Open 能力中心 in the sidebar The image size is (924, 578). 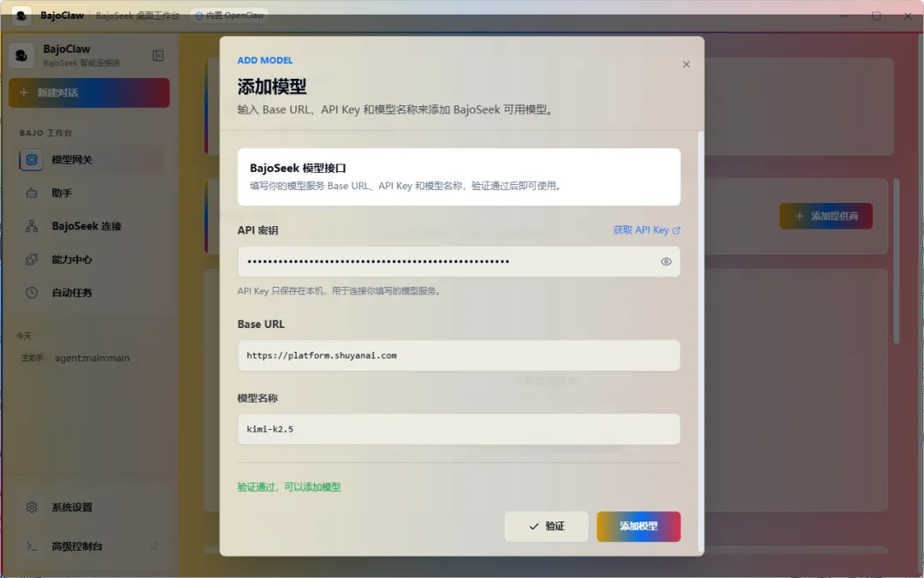click(90, 259)
